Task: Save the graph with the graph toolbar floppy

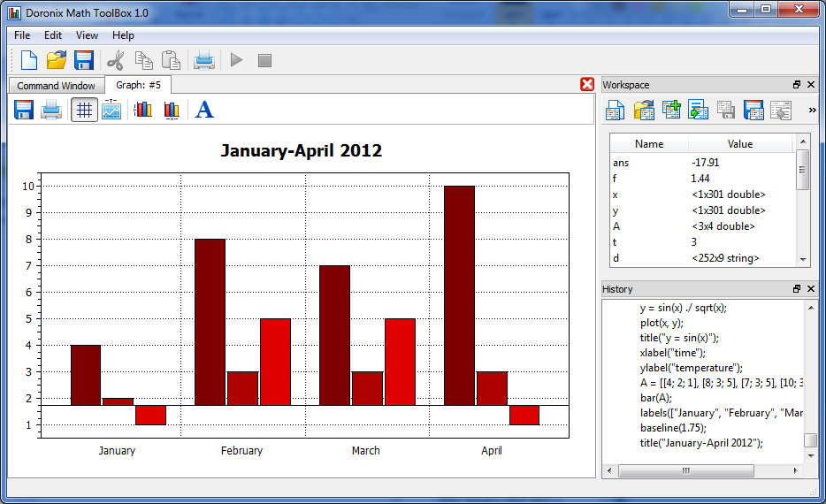Action: coord(24,110)
